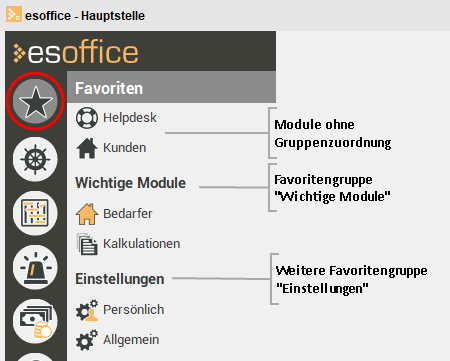450x361 pixels.
Task: Click the Helpdesk lifebuoy icon
Action: tap(87, 118)
